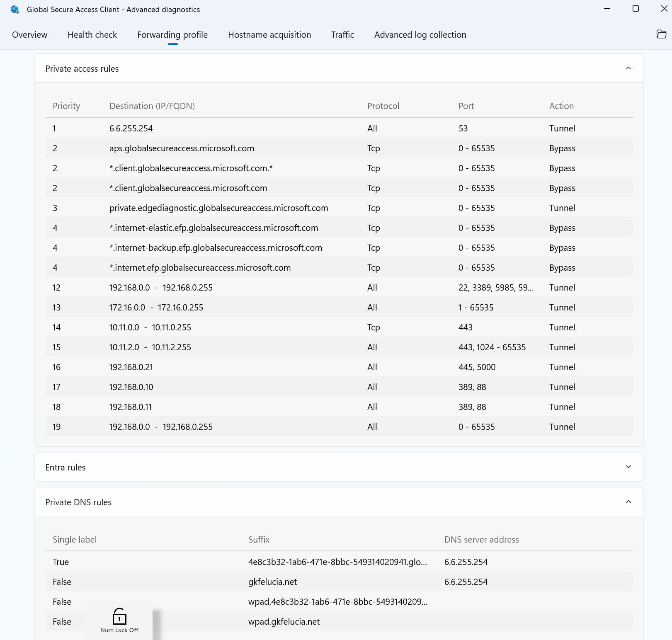The width and height of the screenshot is (672, 640).
Task: Minimize the diagnostics window
Action: (607, 9)
